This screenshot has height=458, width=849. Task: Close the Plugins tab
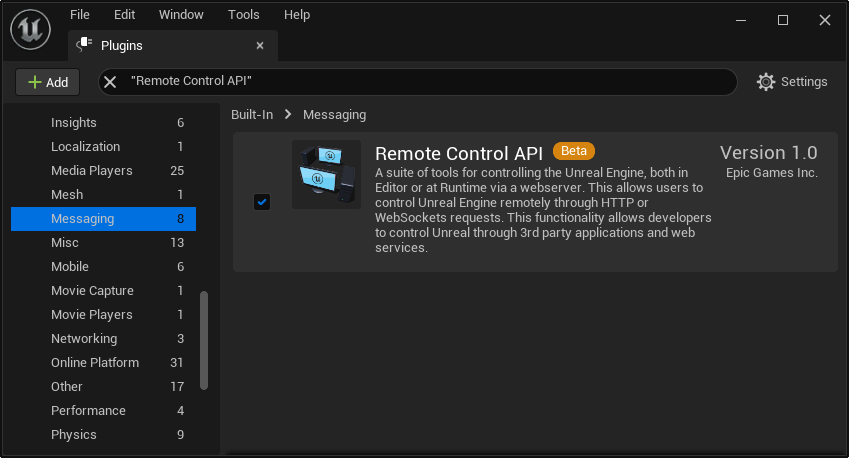point(260,45)
